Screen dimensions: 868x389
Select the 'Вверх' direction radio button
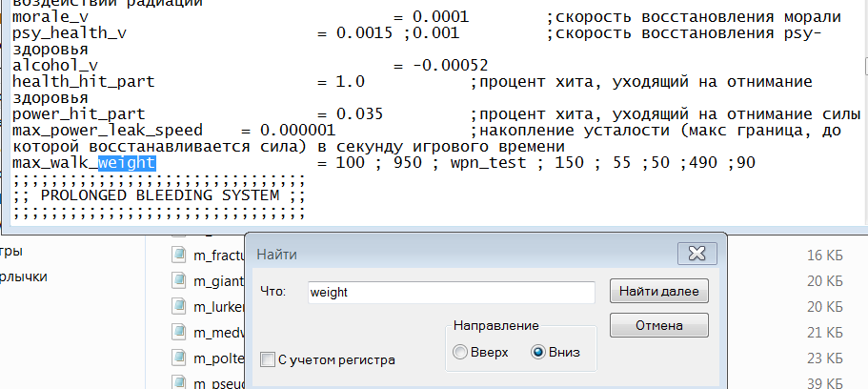pyautogui.click(x=460, y=352)
